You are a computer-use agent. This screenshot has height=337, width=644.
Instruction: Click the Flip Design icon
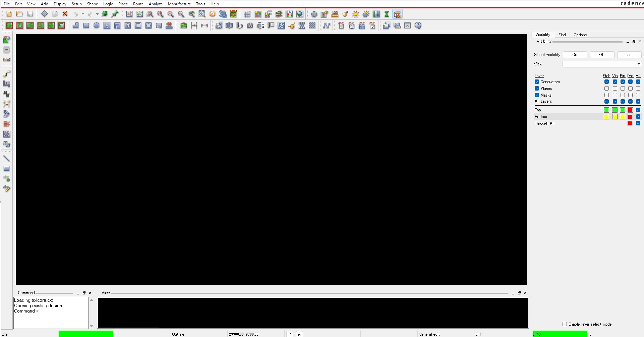pyautogui.click(x=233, y=14)
